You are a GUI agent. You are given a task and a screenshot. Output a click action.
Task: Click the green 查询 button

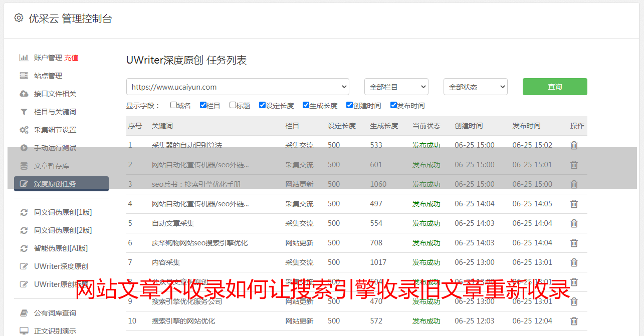555,87
